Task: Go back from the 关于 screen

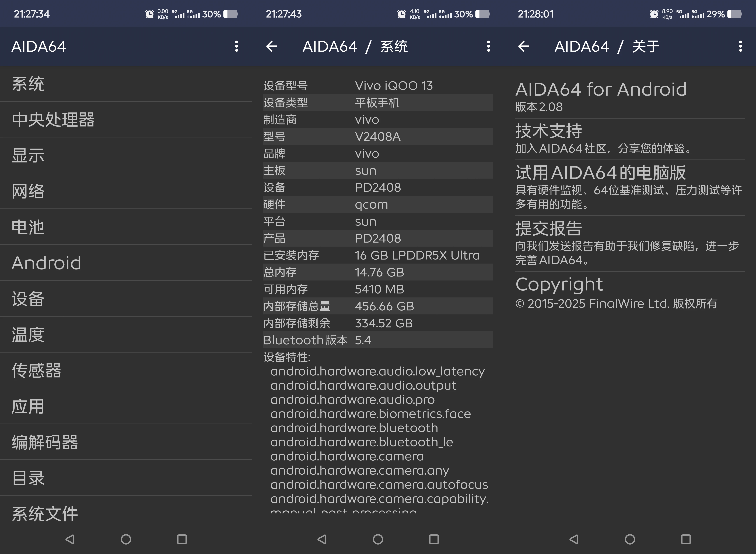Action: pyautogui.click(x=523, y=46)
